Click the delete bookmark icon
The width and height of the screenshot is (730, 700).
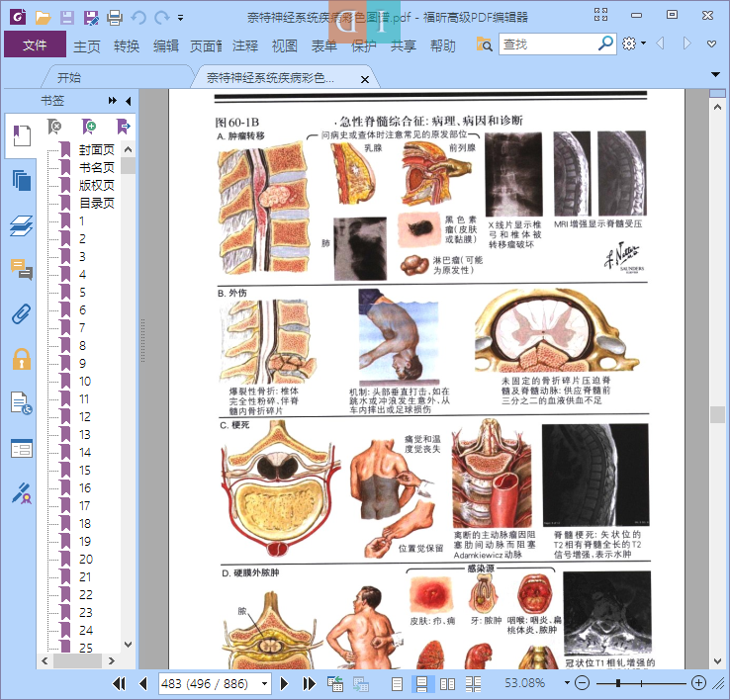[54, 127]
